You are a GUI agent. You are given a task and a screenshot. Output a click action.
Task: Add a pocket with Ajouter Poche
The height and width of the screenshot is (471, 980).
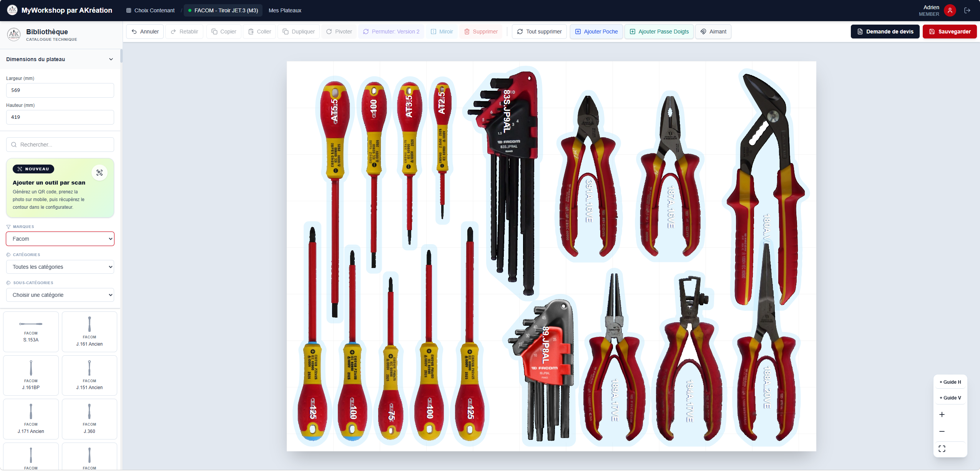(596, 32)
